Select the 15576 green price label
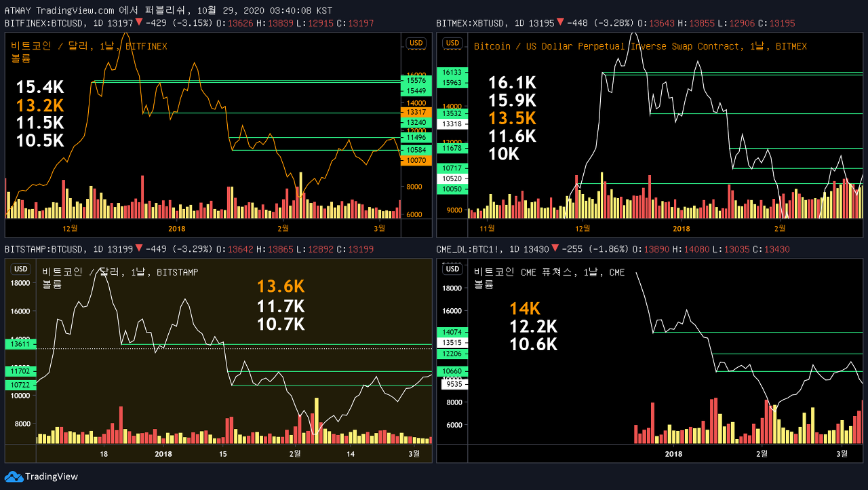The width and height of the screenshot is (868, 490). (416, 80)
